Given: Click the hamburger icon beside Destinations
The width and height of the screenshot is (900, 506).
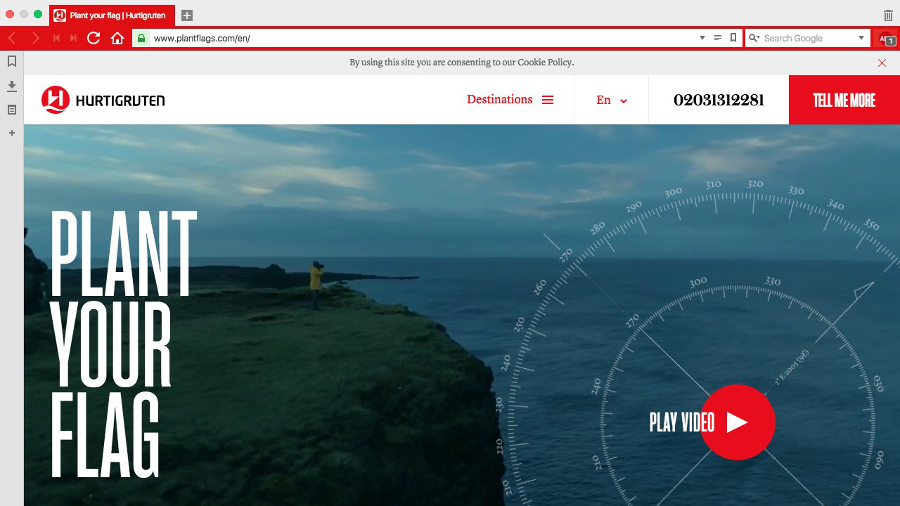Looking at the screenshot, I should point(548,100).
